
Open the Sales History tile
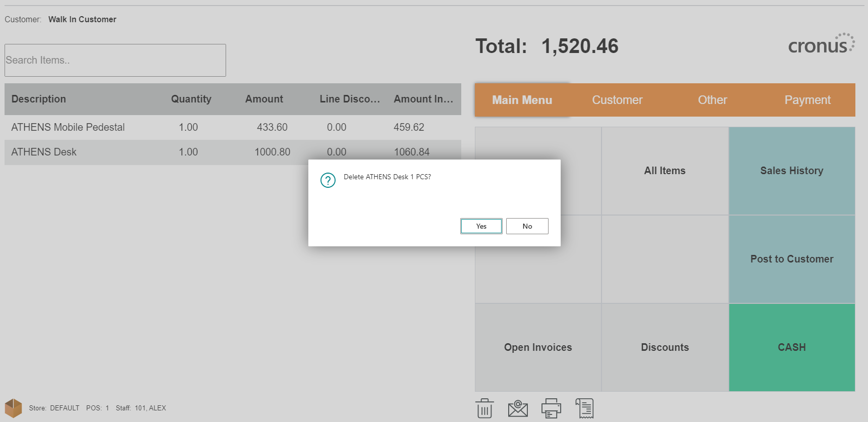click(792, 171)
